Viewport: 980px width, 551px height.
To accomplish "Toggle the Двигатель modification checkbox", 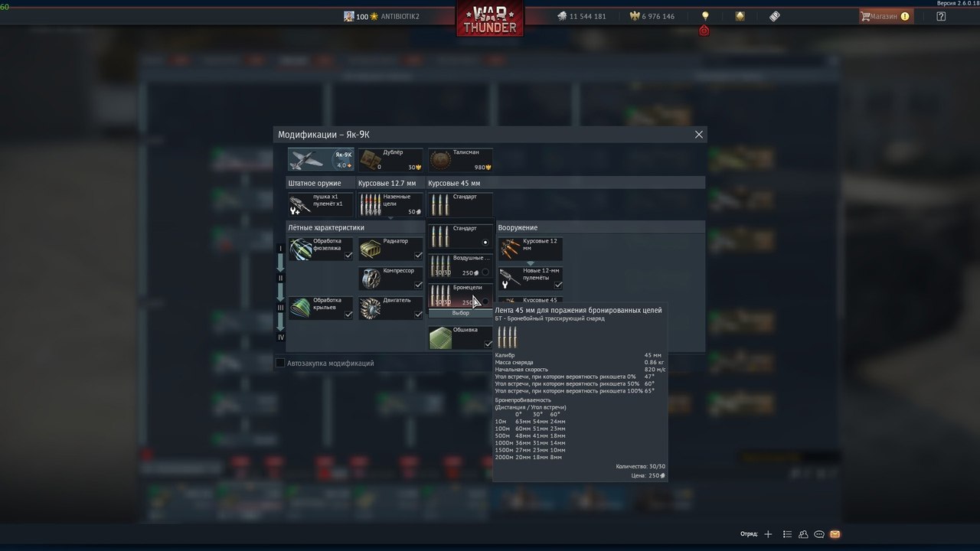I will click(x=418, y=314).
